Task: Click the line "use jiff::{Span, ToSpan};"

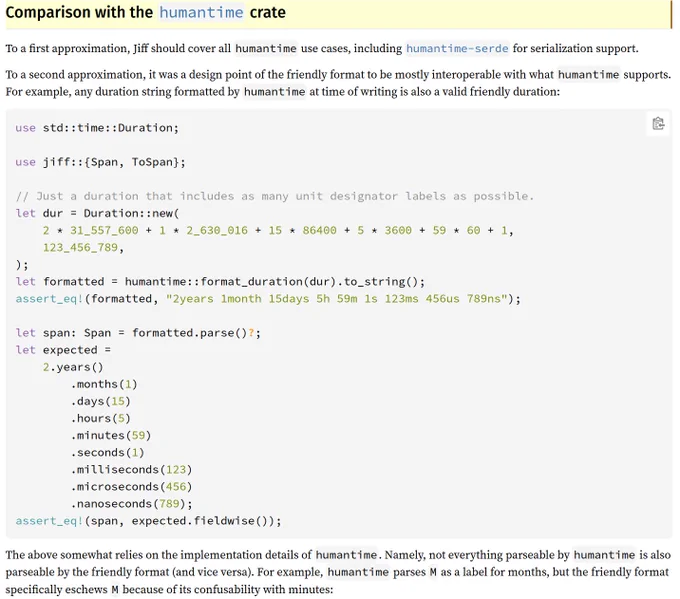Action: 101,162
